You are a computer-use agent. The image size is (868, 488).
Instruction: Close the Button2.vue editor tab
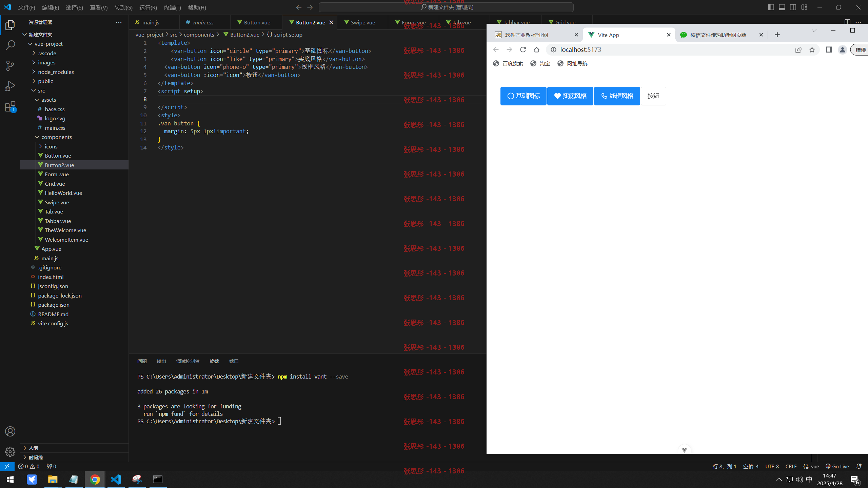(331, 22)
